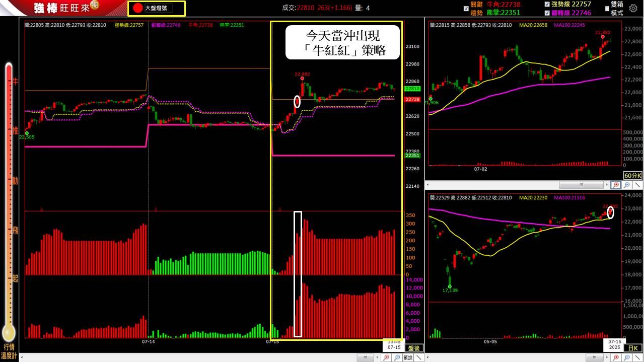
Task: Click the 60分K period button
Action: [x=633, y=175]
